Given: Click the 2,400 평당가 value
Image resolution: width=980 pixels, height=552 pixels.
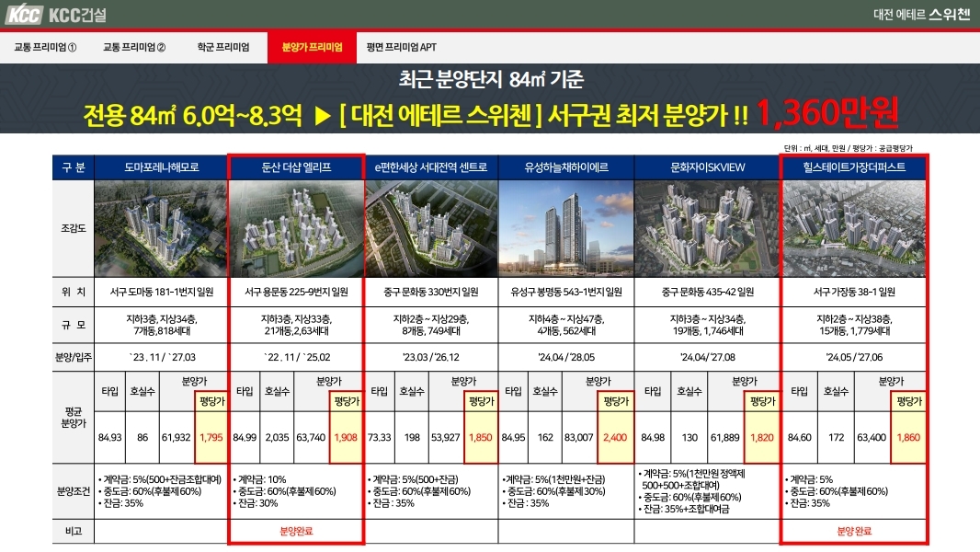Looking at the screenshot, I should pos(615,438).
